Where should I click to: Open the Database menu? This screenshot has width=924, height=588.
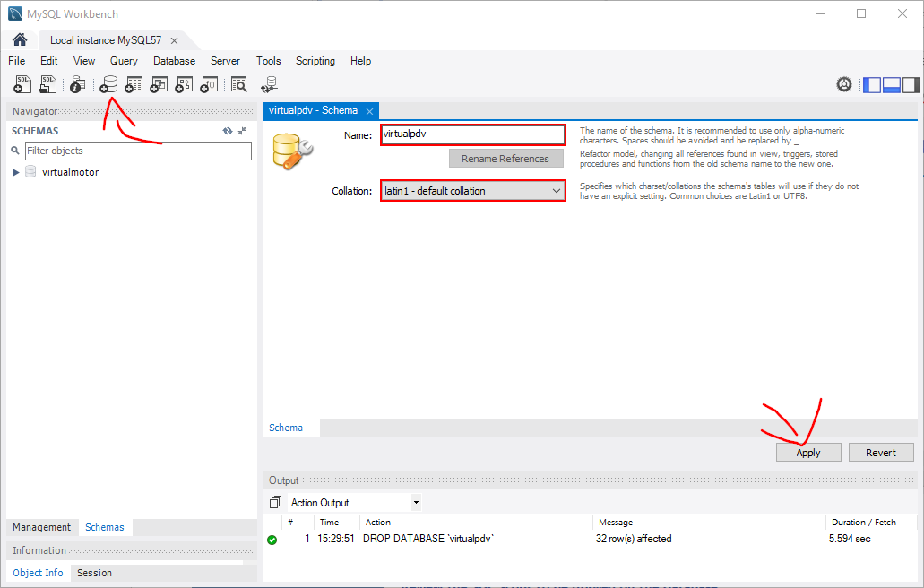coord(175,61)
